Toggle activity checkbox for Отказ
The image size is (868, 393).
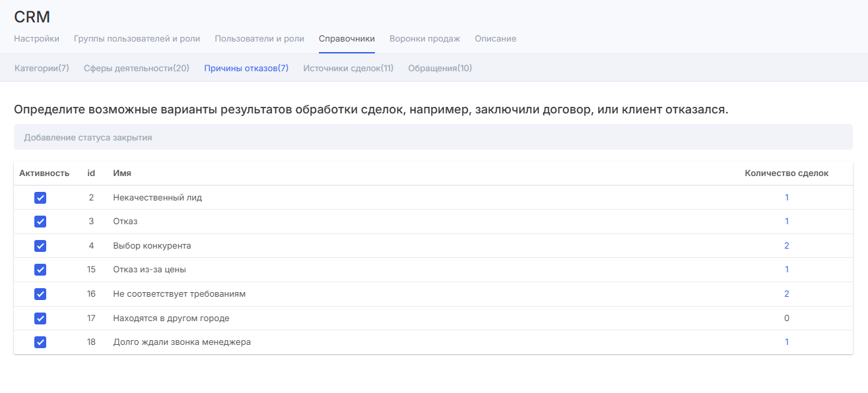click(x=40, y=222)
